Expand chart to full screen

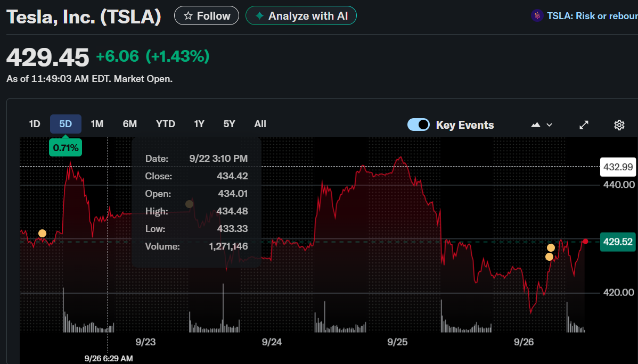tap(584, 125)
